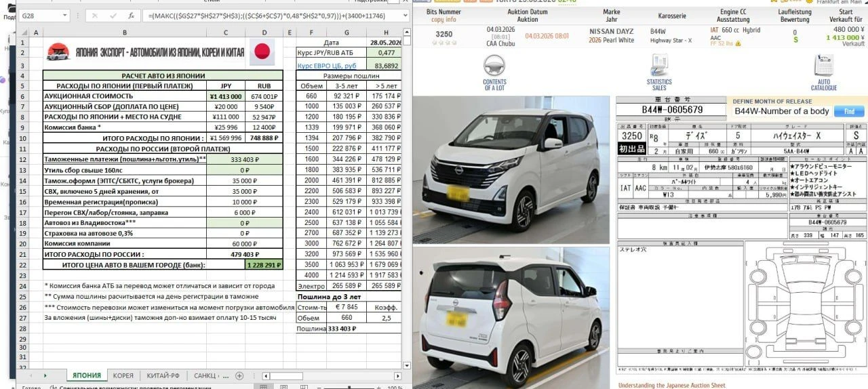Image resolution: width=868 pixels, height=389 pixels.
Task: Select ИТОГО РАСХОДЫ ПО РОССИИ value 479 403 ₽
Action: [x=245, y=254]
